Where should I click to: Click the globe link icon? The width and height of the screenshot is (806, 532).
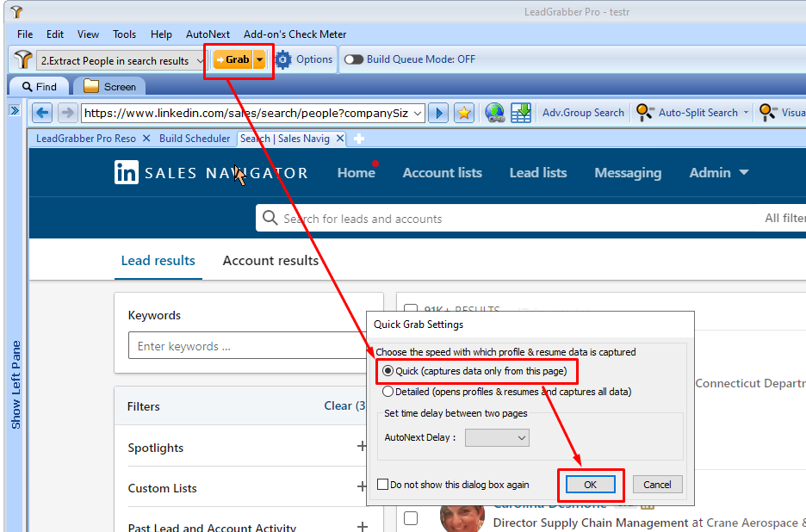pyautogui.click(x=494, y=113)
